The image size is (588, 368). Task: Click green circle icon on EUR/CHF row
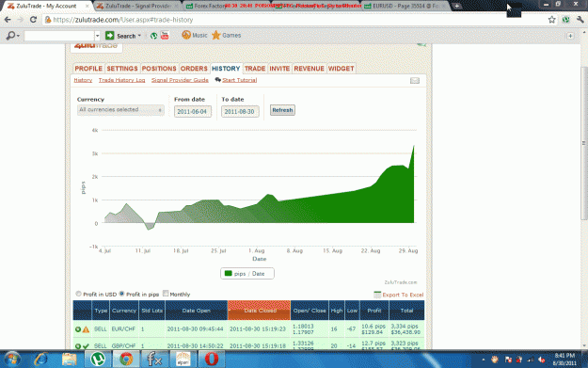(78, 329)
